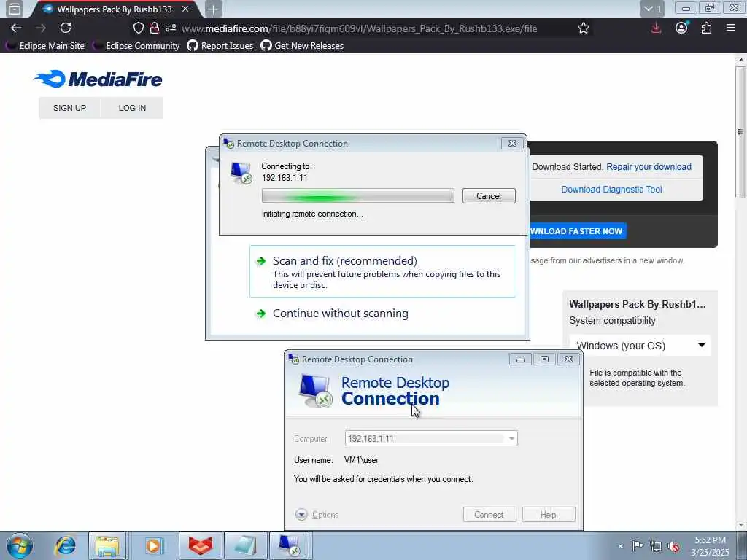Choose Scan and fix (recommended)
The height and width of the screenshot is (560, 747).
[x=382, y=271]
